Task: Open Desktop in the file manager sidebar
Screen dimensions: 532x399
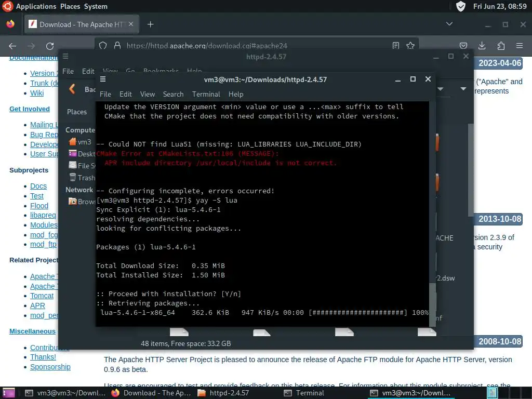Action: 82,154
